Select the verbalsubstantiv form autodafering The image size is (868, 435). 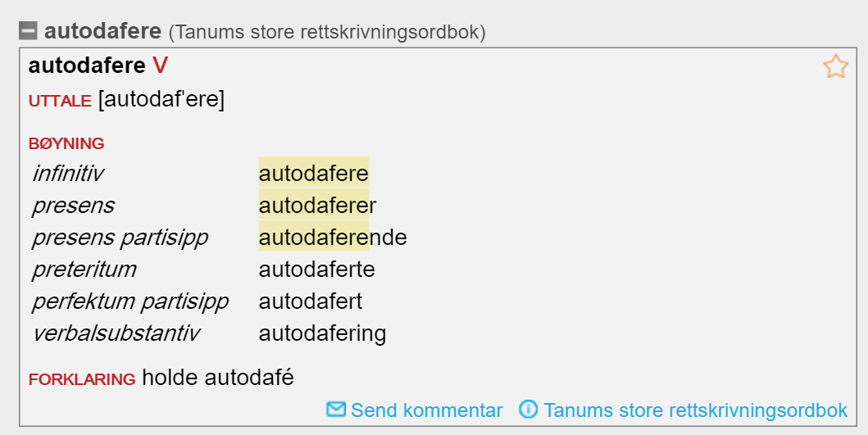pyautogui.click(x=322, y=333)
